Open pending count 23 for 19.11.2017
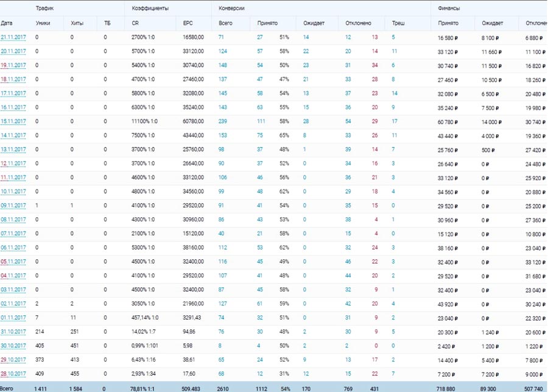This screenshot has height=392, width=548. point(306,65)
